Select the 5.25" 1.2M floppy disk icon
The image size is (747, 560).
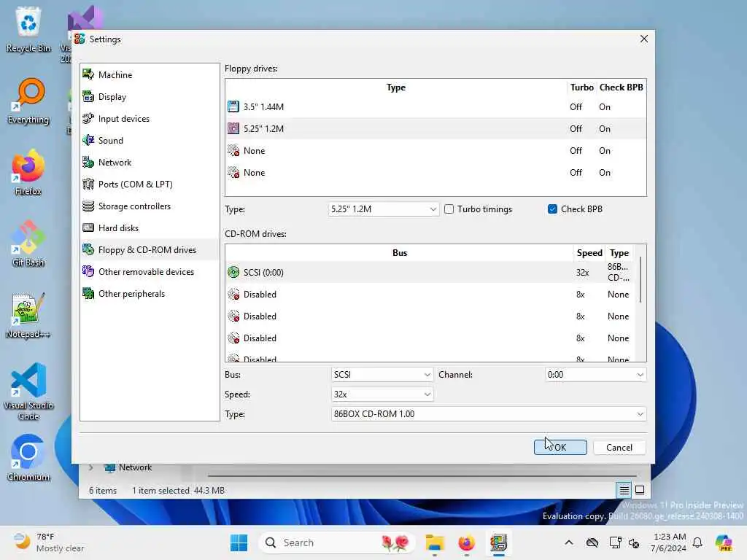pyautogui.click(x=233, y=128)
